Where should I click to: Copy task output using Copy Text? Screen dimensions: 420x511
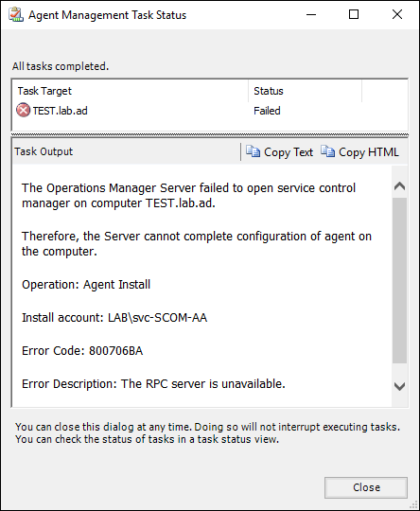pos(279,151)
